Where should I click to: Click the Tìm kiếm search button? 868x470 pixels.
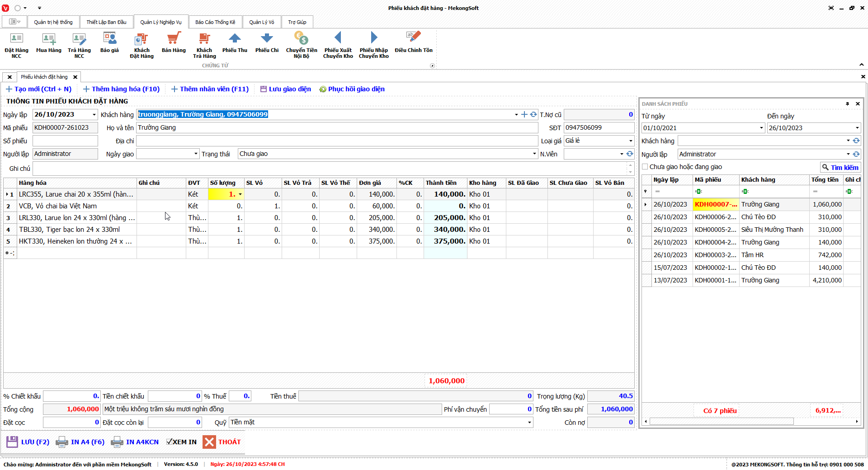coord(840,168)
